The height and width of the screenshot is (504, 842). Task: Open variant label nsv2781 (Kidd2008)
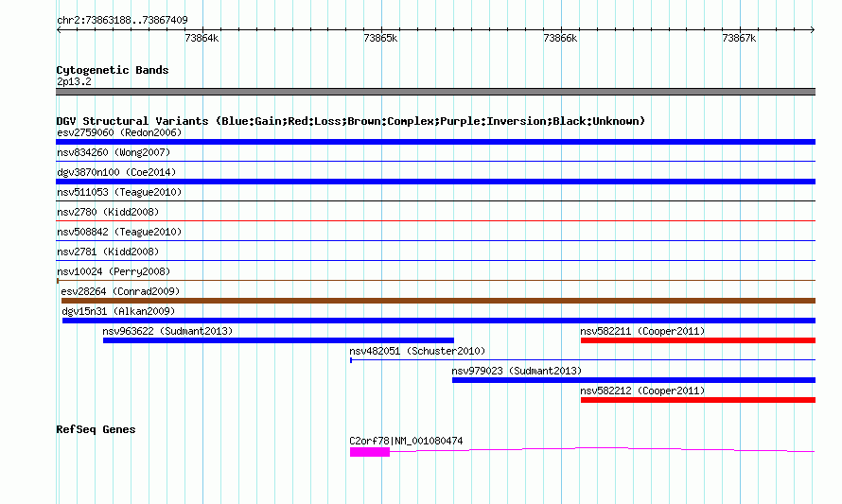(108, 252)
